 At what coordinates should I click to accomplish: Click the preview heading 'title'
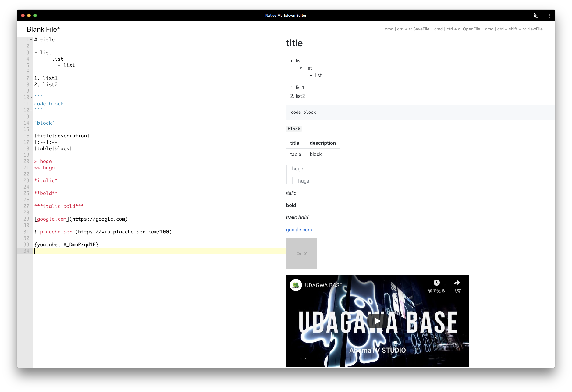click(294, 43)
